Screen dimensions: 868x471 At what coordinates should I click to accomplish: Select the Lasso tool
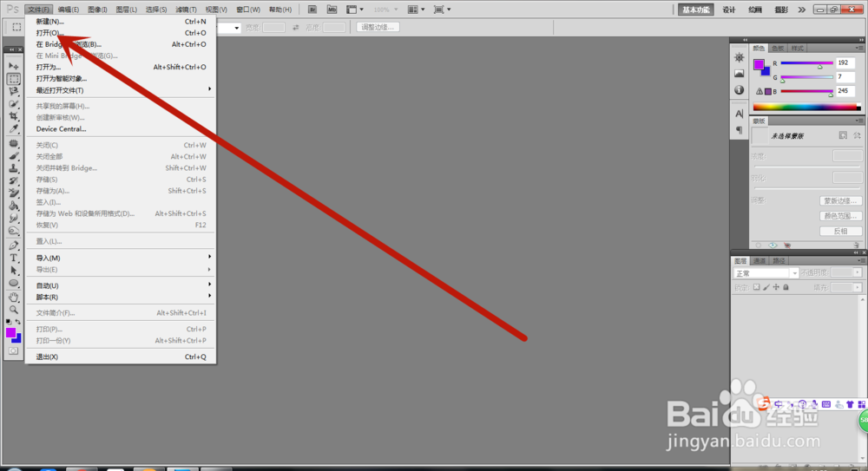point(13,91)
